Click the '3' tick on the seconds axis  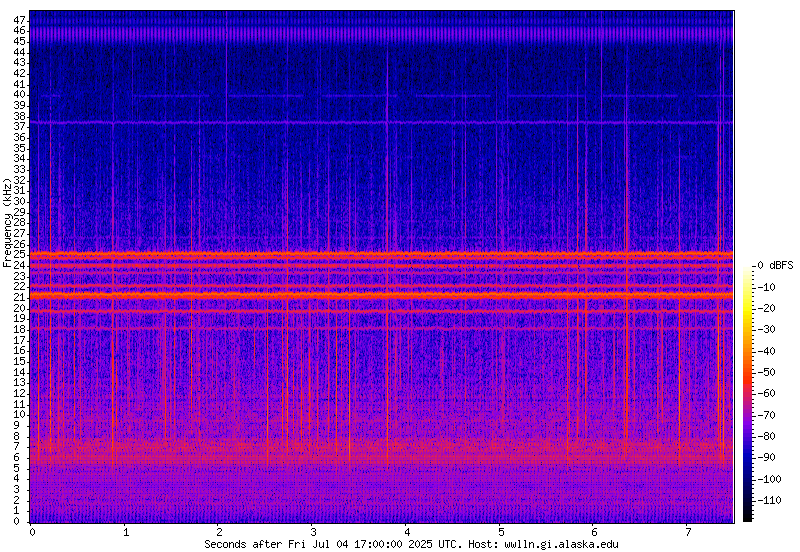[x=313, y=533]
